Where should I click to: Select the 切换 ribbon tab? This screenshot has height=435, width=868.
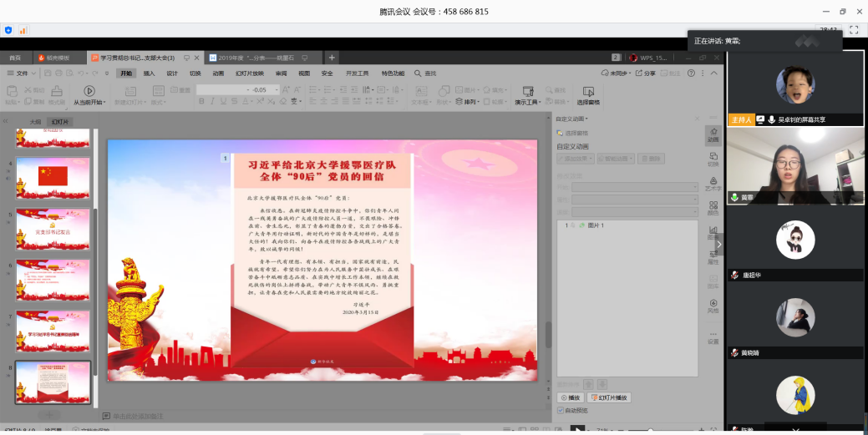(x=195, y=73)
